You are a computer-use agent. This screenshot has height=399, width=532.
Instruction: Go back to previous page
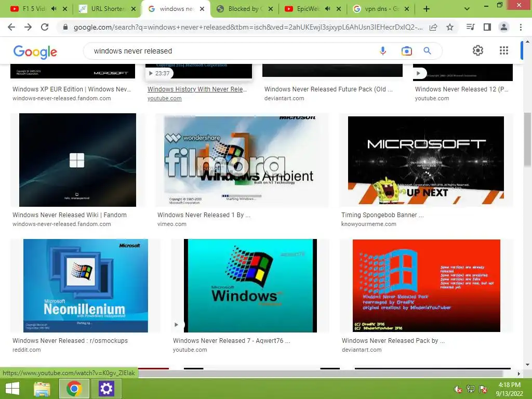pyautogui.click(x=11, y=27)
